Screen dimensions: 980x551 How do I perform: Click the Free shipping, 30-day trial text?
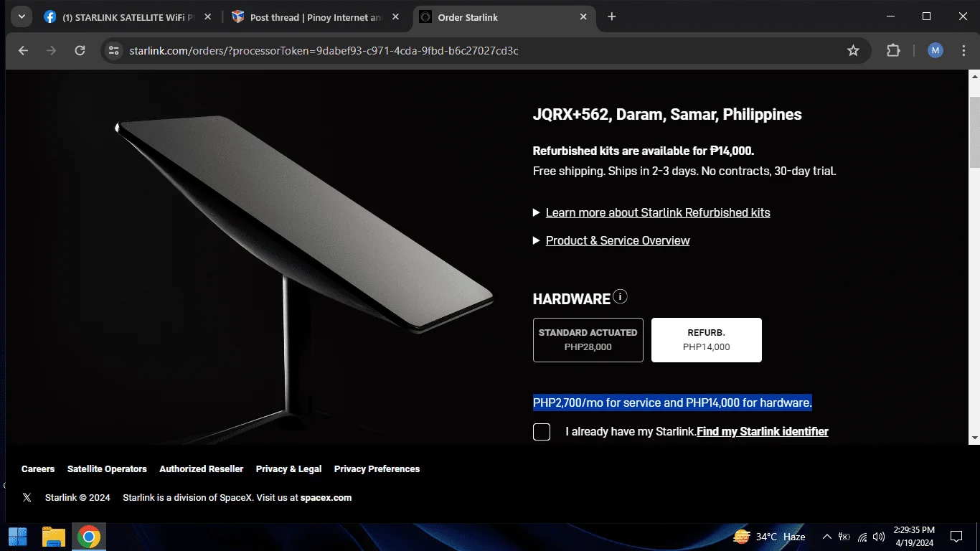(684, 171)
